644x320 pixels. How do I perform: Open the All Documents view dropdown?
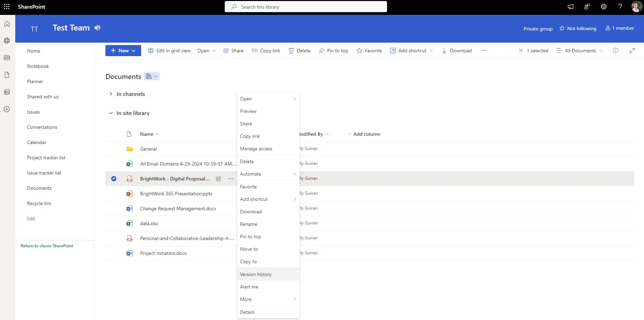580,51
